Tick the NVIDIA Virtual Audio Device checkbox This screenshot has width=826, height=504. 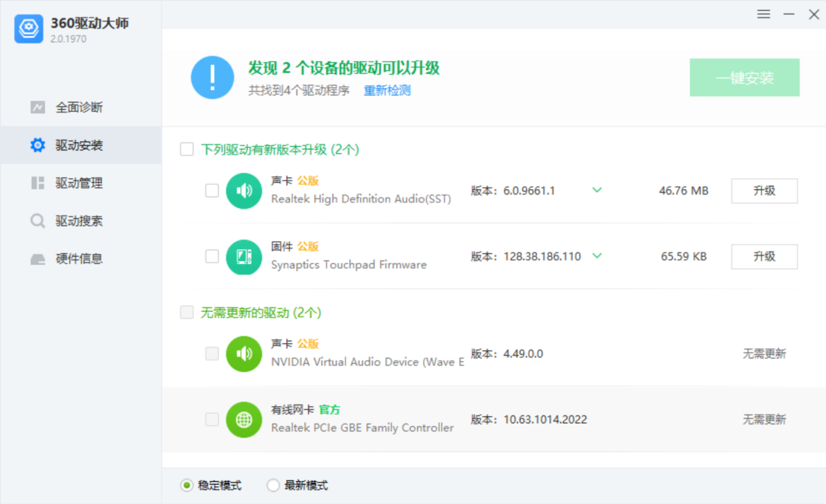tap(212, 354)
